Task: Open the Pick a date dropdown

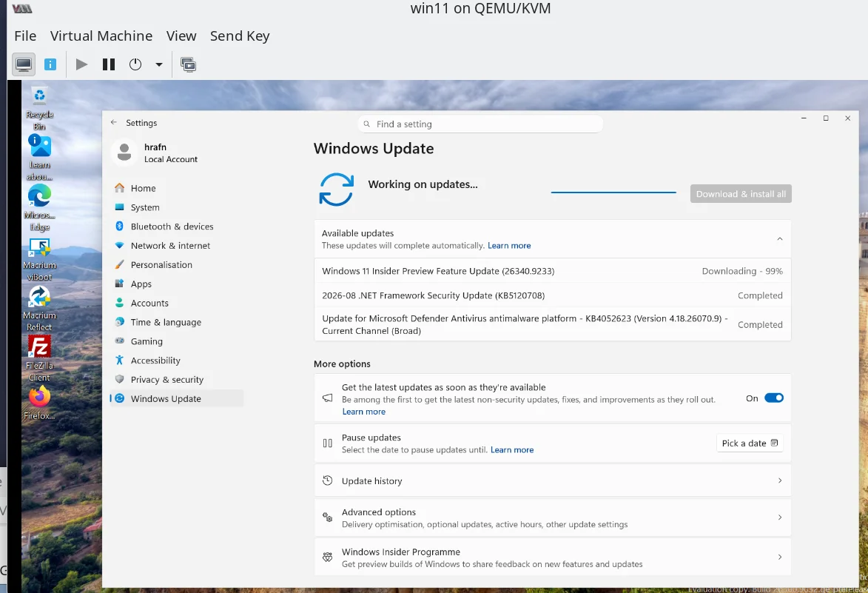Action: (x=750, y=443)
